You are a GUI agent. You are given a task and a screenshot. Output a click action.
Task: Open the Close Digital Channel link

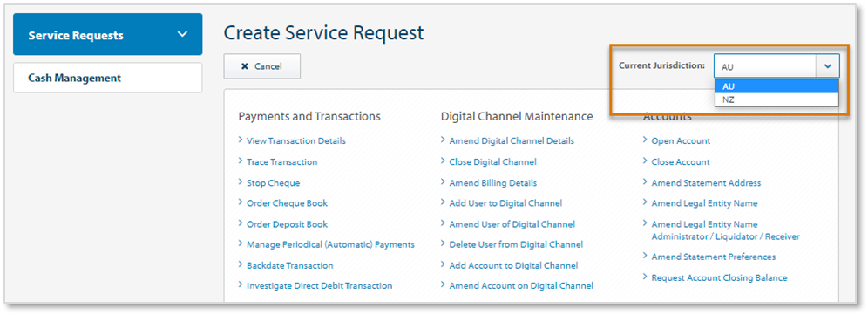point(492,162)
